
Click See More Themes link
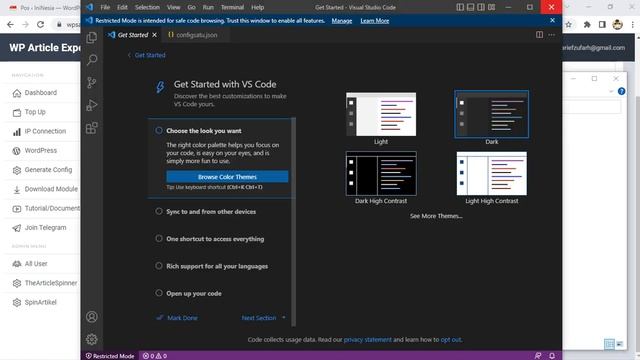click(436, 216)
